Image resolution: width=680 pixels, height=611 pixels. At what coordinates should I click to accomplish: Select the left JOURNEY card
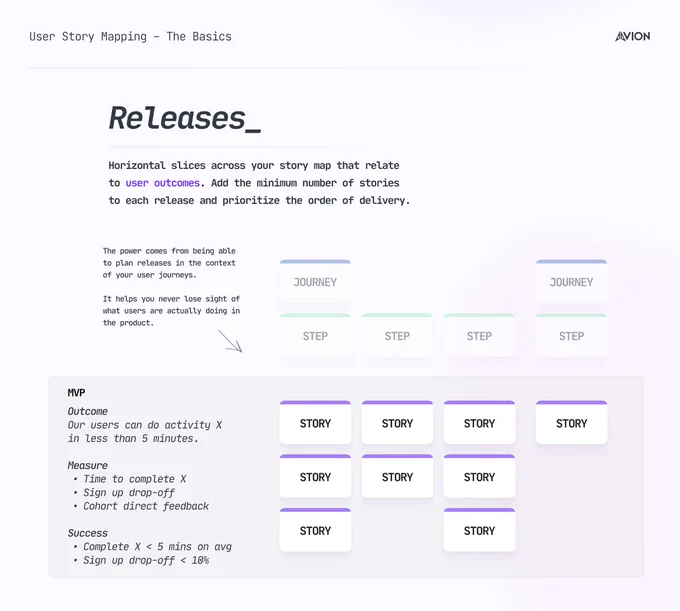click(315, 281)
